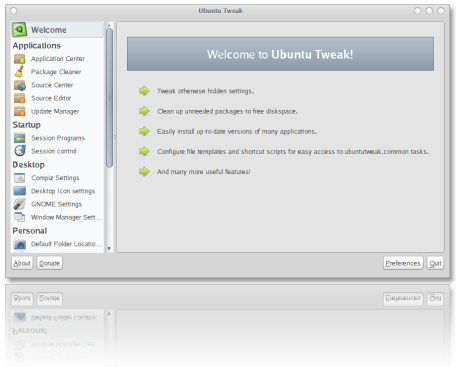This screenshot has height=367, width=456.
Task: Open the Preferences button
Action: click(x=403, y=263)
